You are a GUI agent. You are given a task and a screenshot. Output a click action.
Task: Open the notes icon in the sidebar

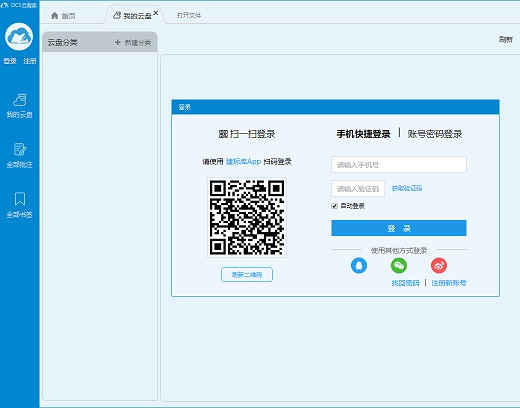(x=19, y=155)
